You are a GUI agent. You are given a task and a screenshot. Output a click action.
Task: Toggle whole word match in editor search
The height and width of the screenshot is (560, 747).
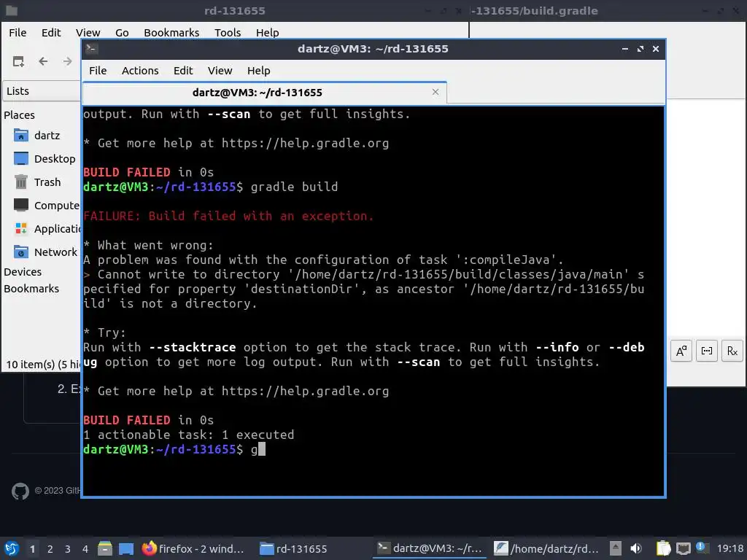click(x=706, y=351)
